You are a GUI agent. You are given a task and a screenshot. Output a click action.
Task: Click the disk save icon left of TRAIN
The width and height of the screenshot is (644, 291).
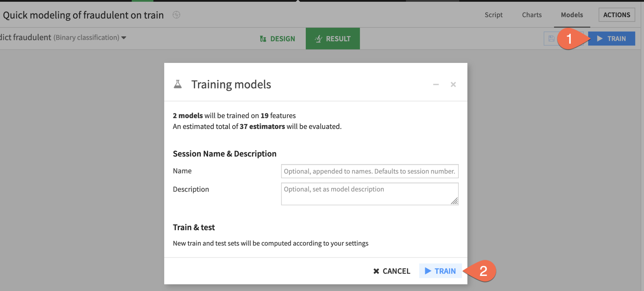[x=551, y=39]
